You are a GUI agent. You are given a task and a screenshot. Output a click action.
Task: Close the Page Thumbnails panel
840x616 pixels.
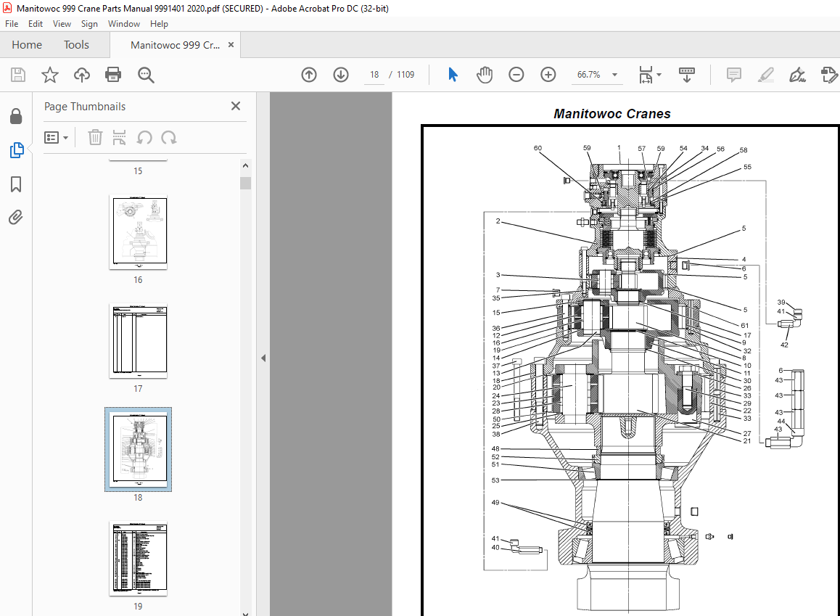pyautogui.click(x=236, y=106)
